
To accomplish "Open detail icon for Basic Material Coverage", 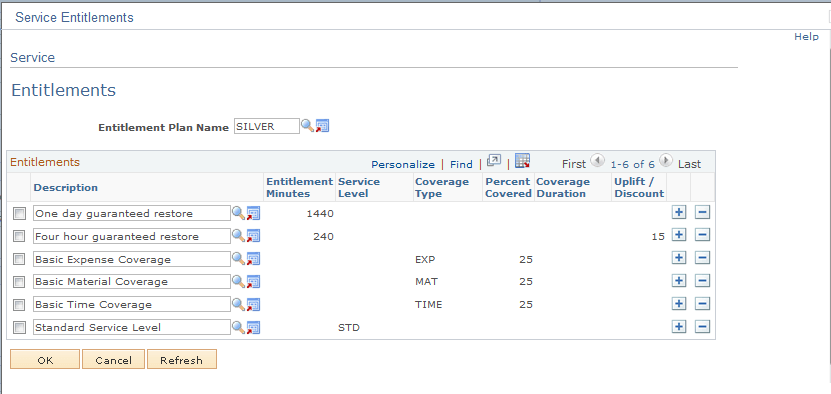I will 253,282.
